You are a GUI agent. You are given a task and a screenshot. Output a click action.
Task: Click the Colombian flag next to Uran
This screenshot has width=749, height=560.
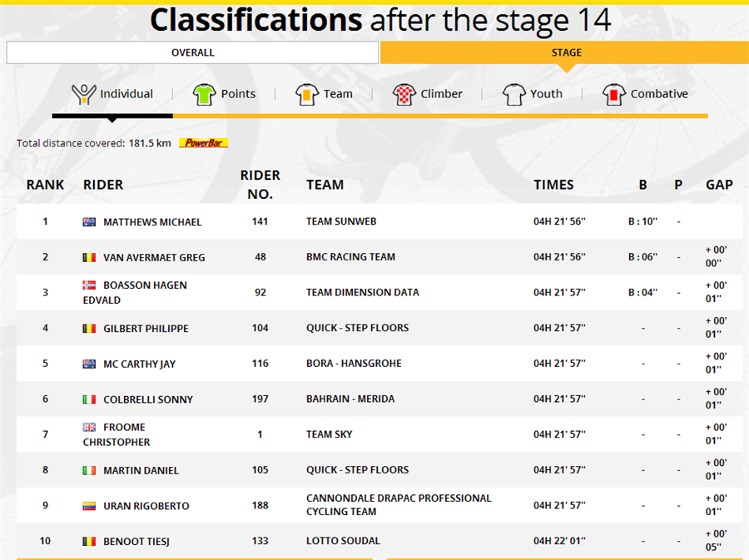click(89, 506)
